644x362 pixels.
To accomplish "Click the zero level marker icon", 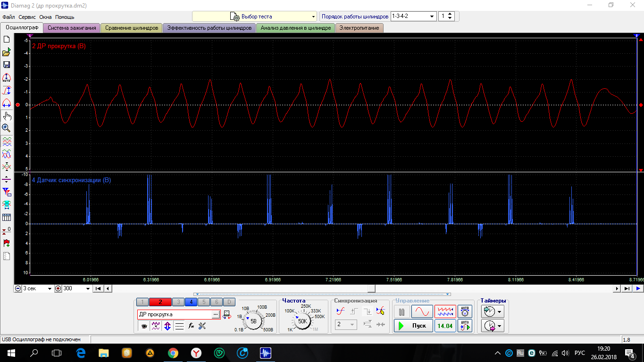I will pos(7,230).
